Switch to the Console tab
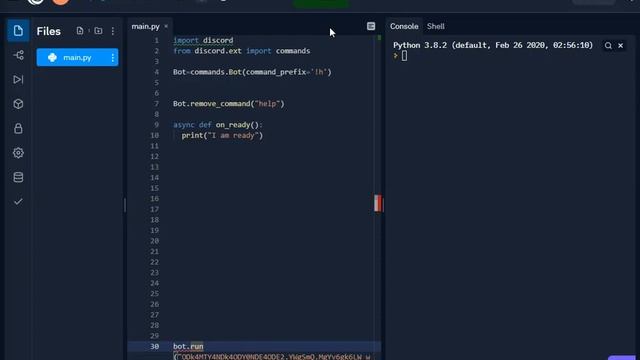 404,26
